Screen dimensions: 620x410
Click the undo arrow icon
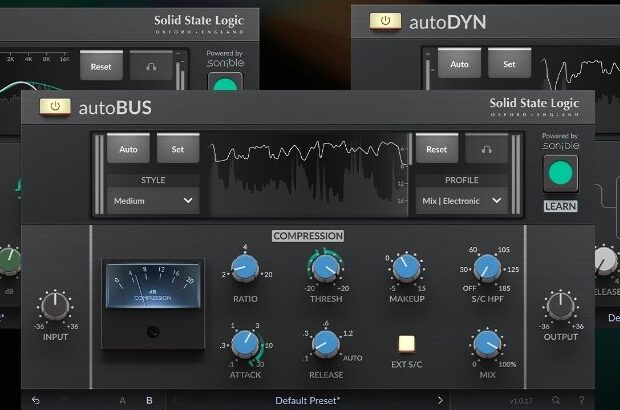tap(36, 401)
